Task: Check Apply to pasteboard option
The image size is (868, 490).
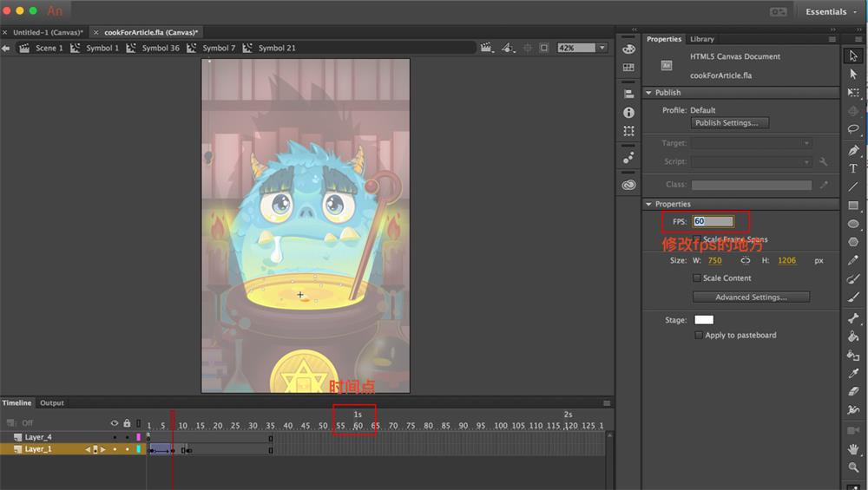Action: (x=699, y=335)
